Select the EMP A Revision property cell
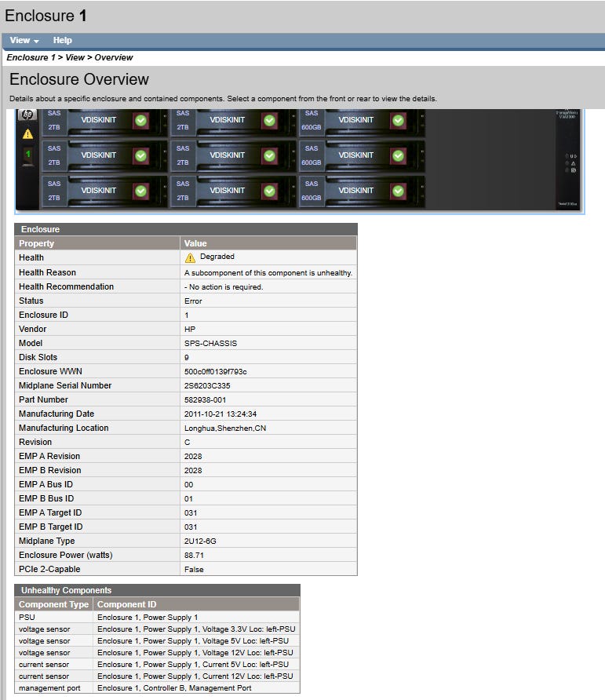 coord(97,457)
